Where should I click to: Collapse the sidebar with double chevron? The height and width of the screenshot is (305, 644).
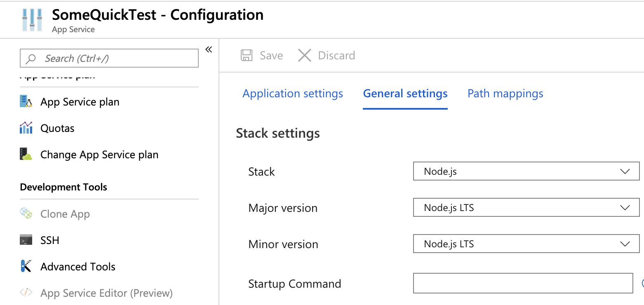pos(209,50)
